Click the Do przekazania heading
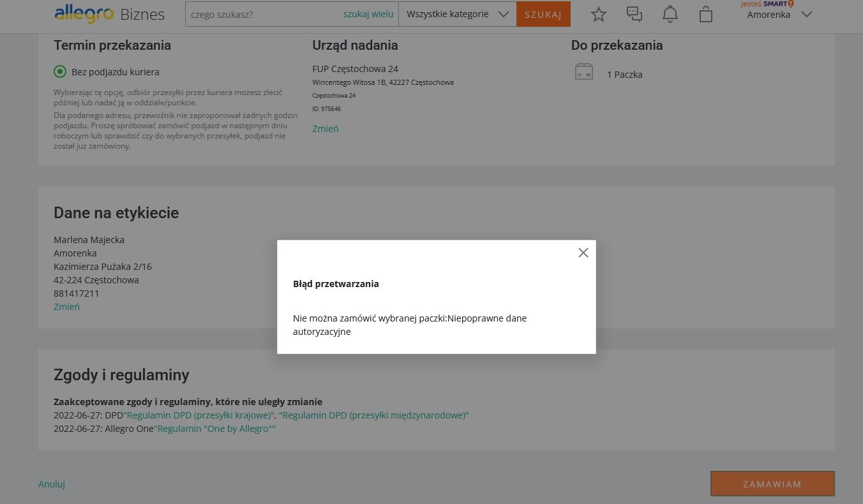This screenshot has width=863, height=504. [617, 45]
